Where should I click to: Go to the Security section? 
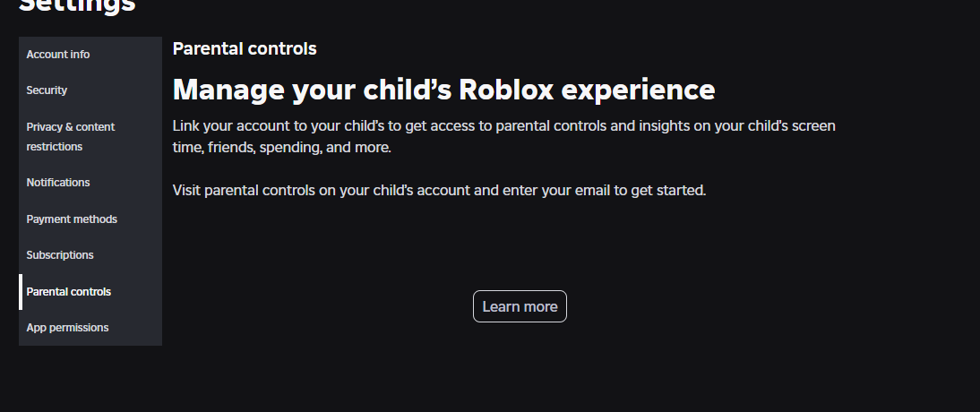(x=47, y=90)
